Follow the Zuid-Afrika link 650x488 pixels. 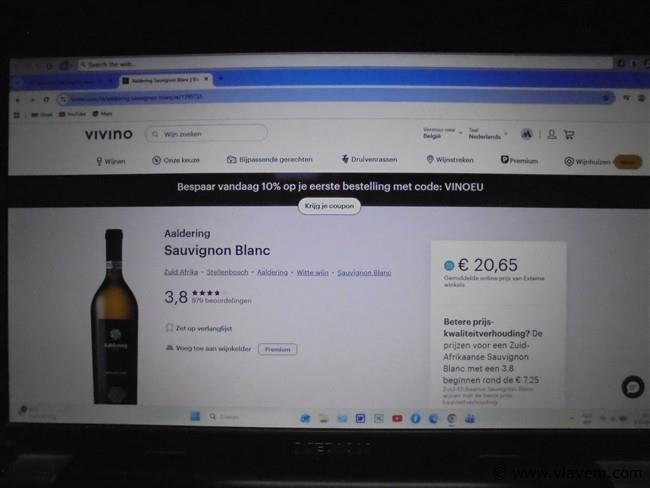(x=181, y=272)
